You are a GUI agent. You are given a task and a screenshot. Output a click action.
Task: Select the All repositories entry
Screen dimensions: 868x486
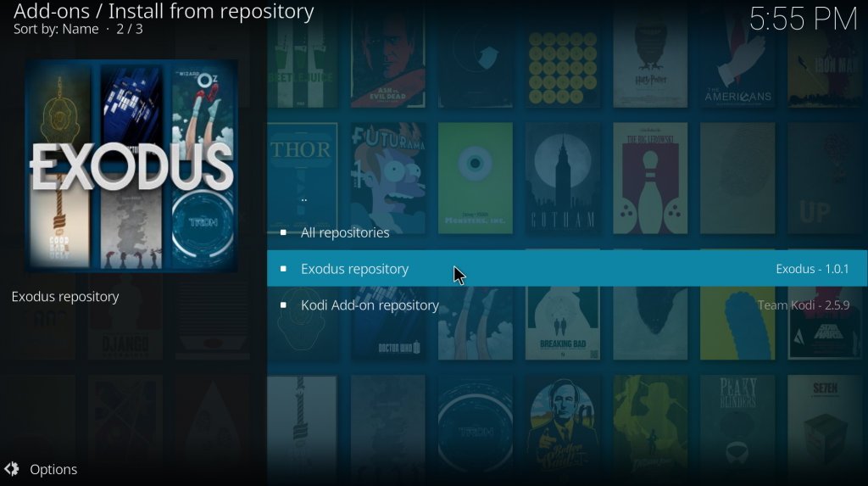(x=567, y=232)
